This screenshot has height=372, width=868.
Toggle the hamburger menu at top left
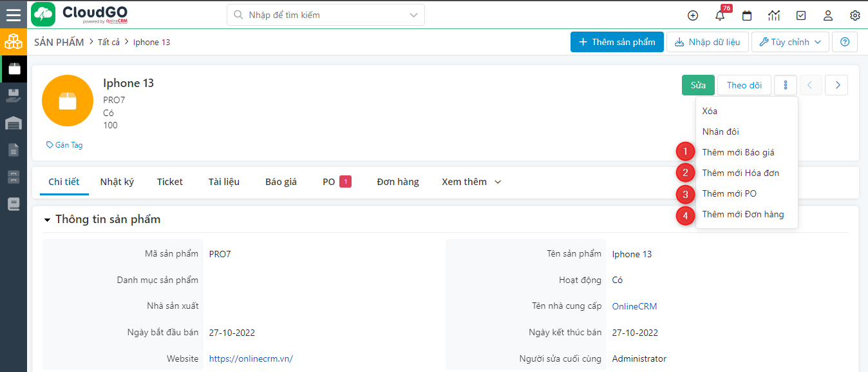[13, 15]
